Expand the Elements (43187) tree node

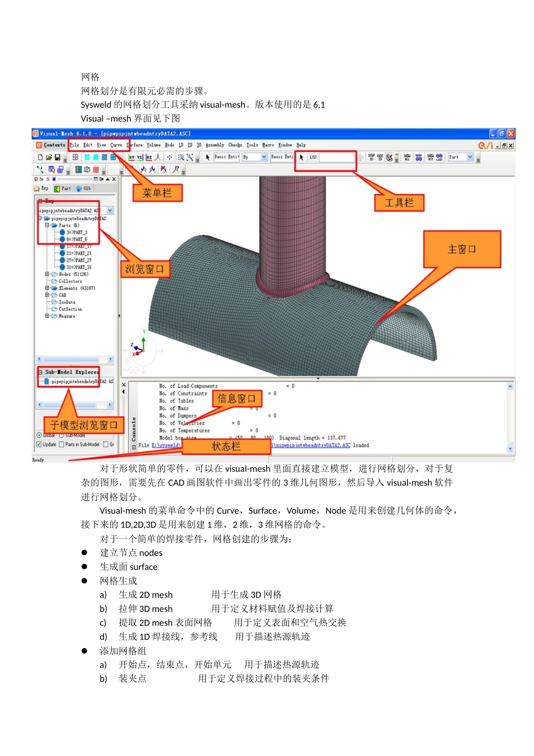tap(47, 288)
